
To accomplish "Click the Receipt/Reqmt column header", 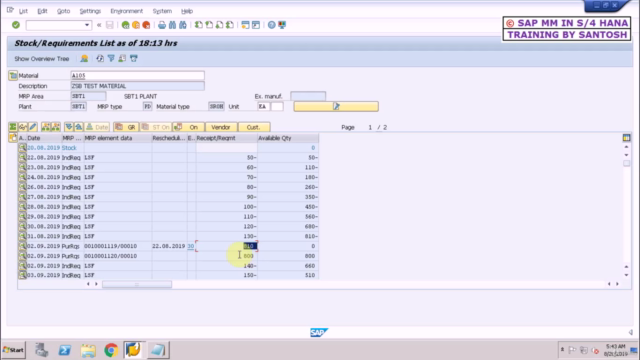I will (x=227, y=138).
